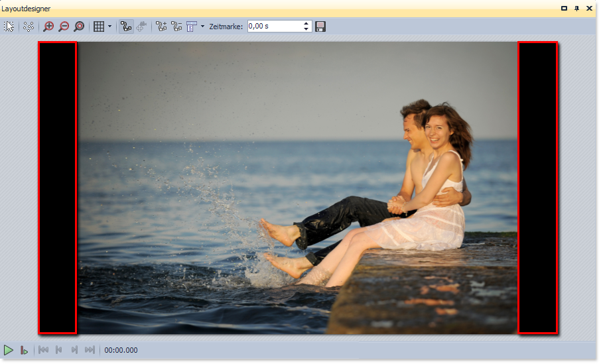601x364 pixels.
Task: Pin the Layoutdesigner panel
Action: click(576, 8)
